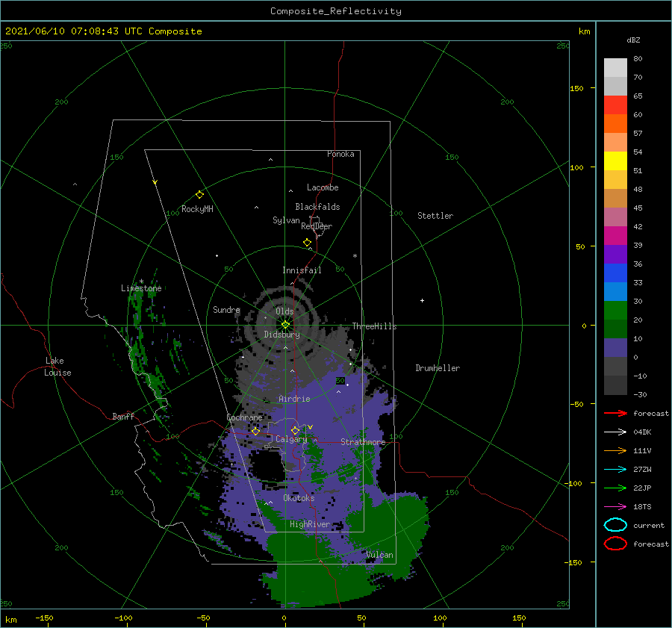The height and width of the screenshot is (628, 672).
Task: Click the HighRiver town label
Action: click(310, 524)
